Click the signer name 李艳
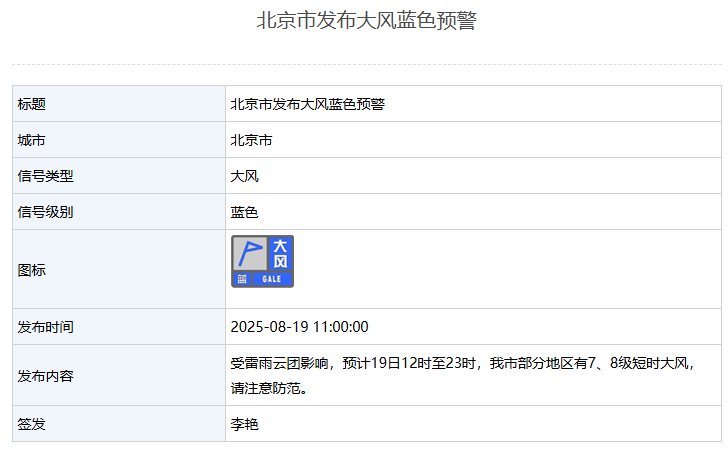Screen dimensions: 728x454 [245, 424]
